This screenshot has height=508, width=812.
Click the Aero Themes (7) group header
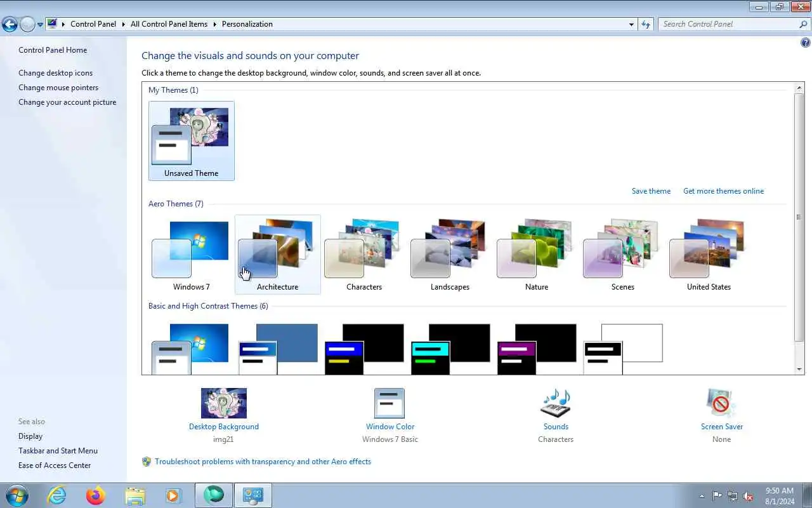(176, 204)
